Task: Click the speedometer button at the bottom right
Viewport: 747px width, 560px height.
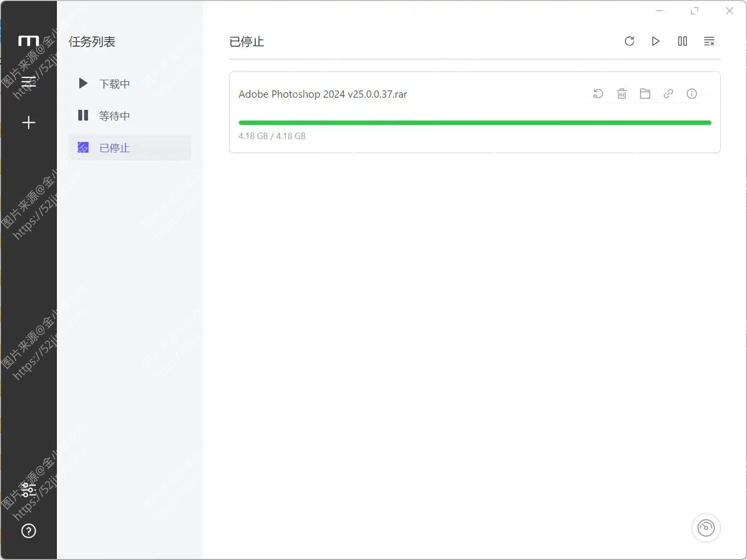Action: pyautogui.click(x=706, y=528)
